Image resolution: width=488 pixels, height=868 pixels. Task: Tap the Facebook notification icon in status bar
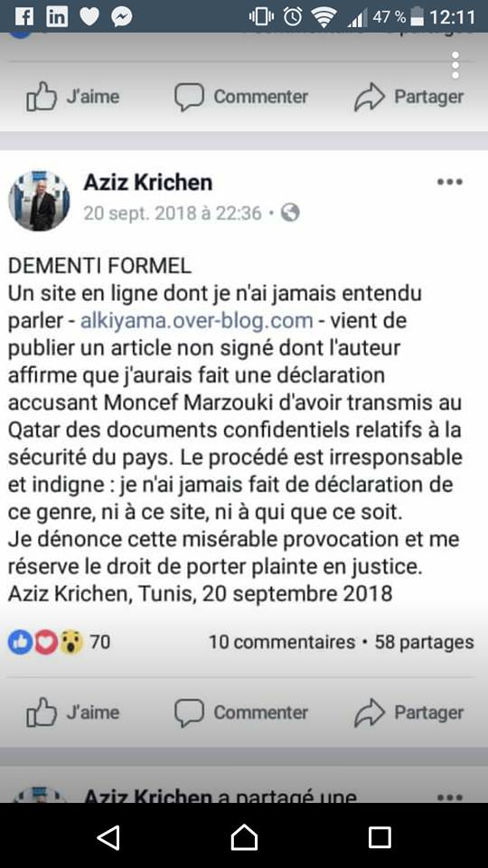point(23,16)
